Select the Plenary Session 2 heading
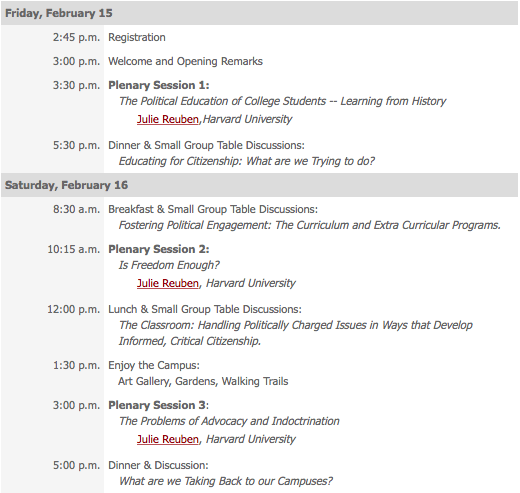Image resolution: width=520 pixels, height=493 pixels. pyautogui.click(x=159, y=249)
